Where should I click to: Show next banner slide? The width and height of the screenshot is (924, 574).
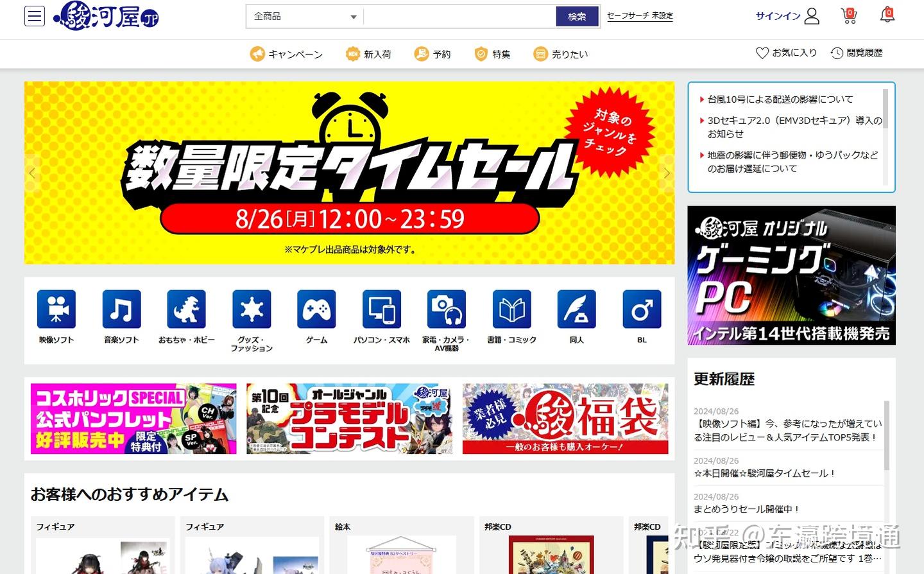click(x=667, y=173)
